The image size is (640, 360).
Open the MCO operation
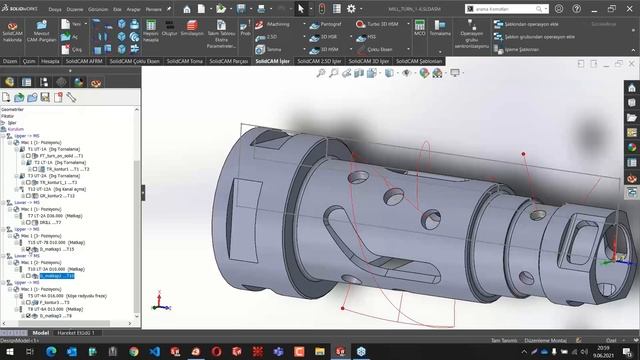[x=420, y=28]
